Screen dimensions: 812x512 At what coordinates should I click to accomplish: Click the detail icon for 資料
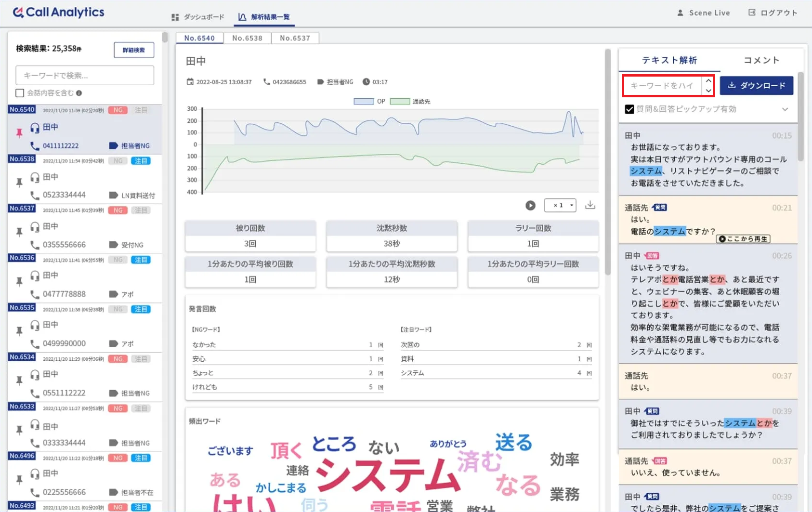coord(589,359)
